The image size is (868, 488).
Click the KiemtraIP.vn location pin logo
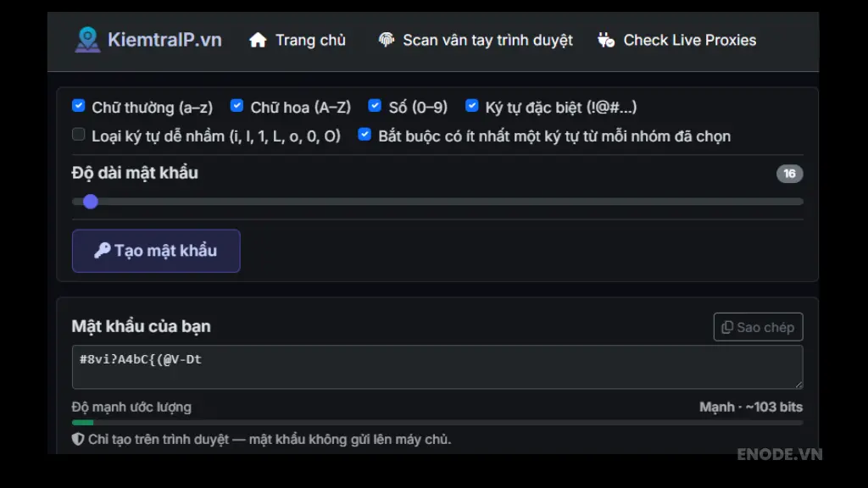(87, 40)
